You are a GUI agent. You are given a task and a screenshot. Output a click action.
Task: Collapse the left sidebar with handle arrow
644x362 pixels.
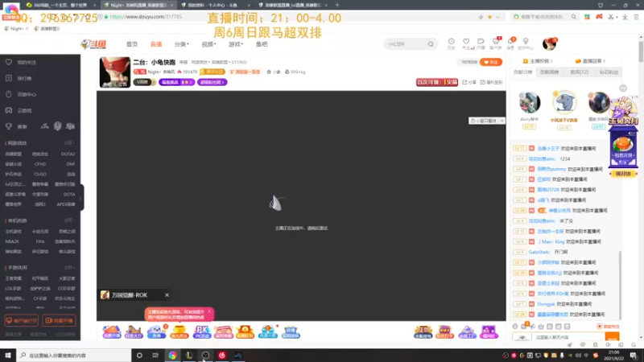(x=81, y=198)
